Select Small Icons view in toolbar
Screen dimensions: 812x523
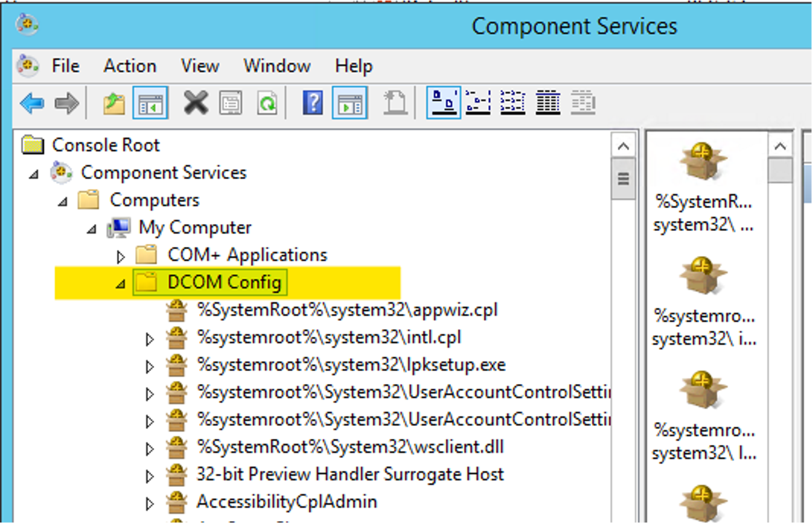[478, 103]
